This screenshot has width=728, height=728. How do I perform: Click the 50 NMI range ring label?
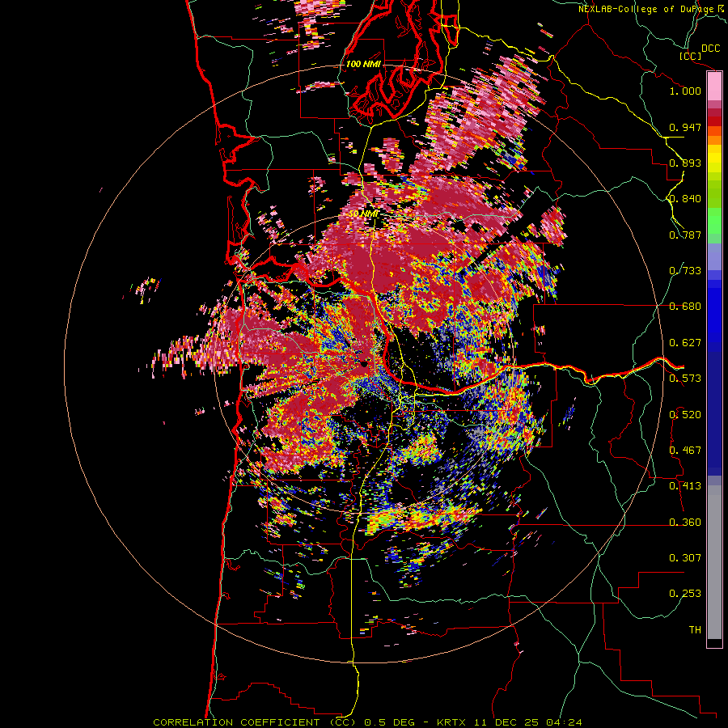click(363, 214)
